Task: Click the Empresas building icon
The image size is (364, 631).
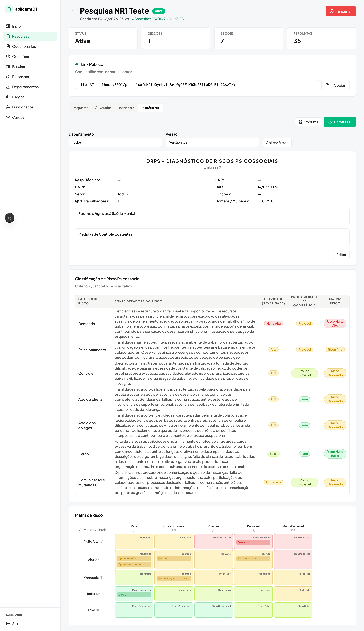Action: point(8,77)
